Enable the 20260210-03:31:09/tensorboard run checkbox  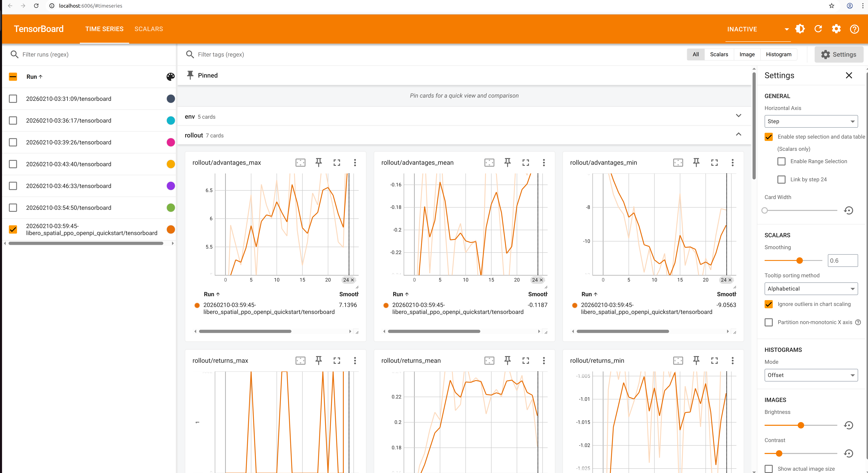coord(13,99)
